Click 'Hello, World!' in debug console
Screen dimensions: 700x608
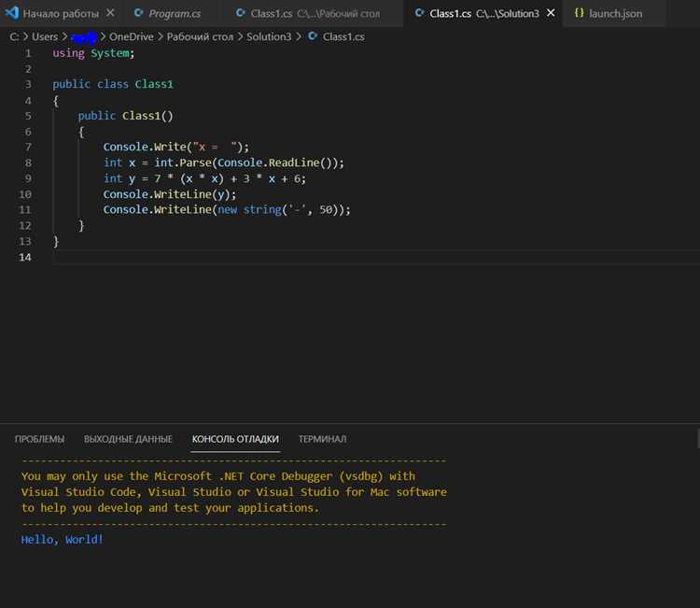[x=62, y=540]
